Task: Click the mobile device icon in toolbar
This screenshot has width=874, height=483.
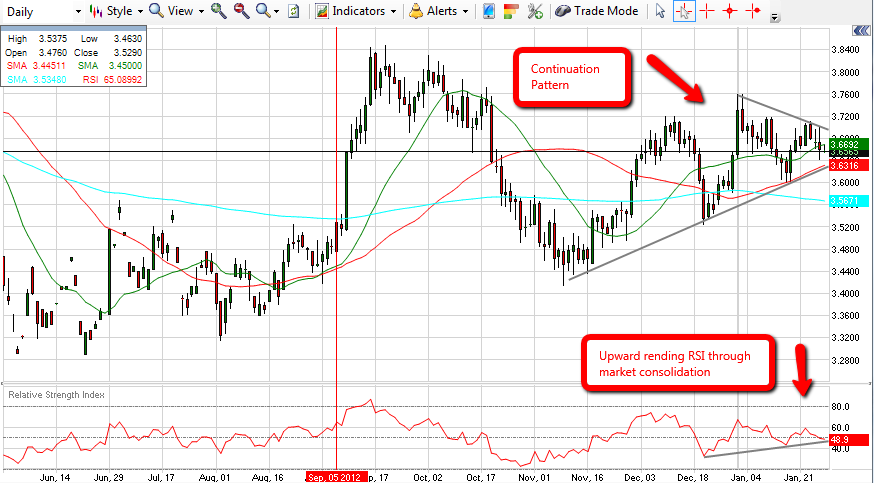Action: click(488, 12)
